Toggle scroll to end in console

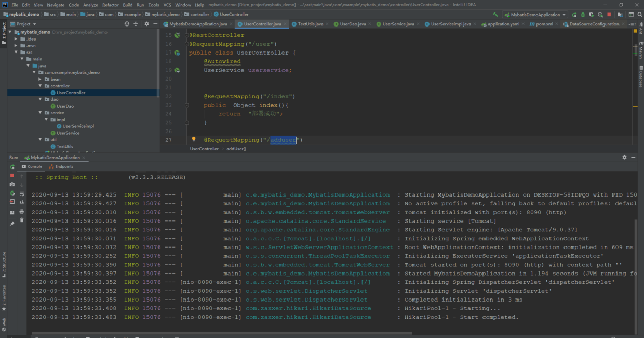click(22, 202)
